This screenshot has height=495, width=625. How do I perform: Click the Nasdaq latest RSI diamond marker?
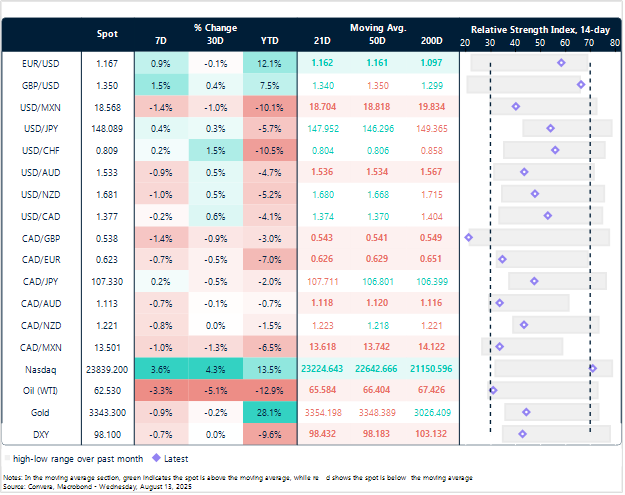tap(593, 368)
